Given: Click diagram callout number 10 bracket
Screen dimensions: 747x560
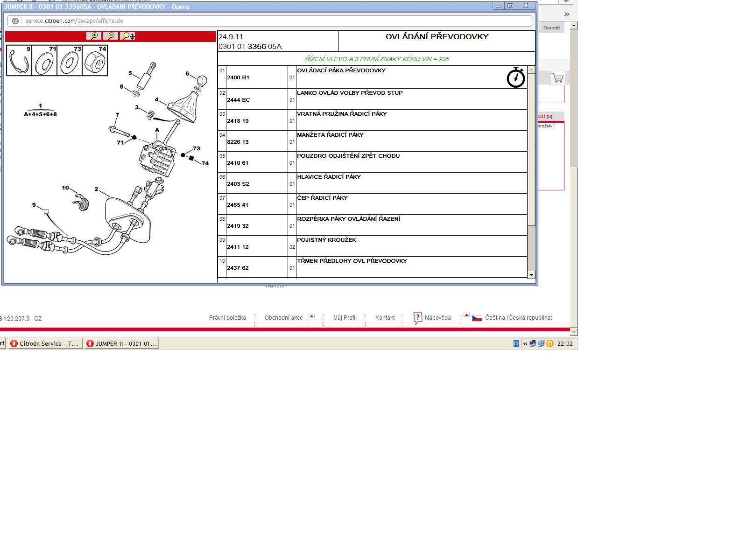Looking at the screenshot, I should pyautogui.click(x=65, y=188).
